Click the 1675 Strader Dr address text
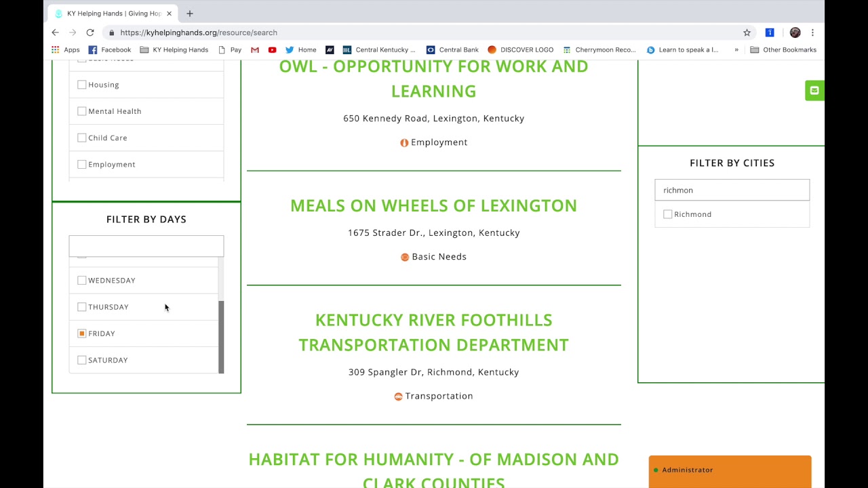The width and height of the screenshot is (868, 488). [x=433, y=232]
